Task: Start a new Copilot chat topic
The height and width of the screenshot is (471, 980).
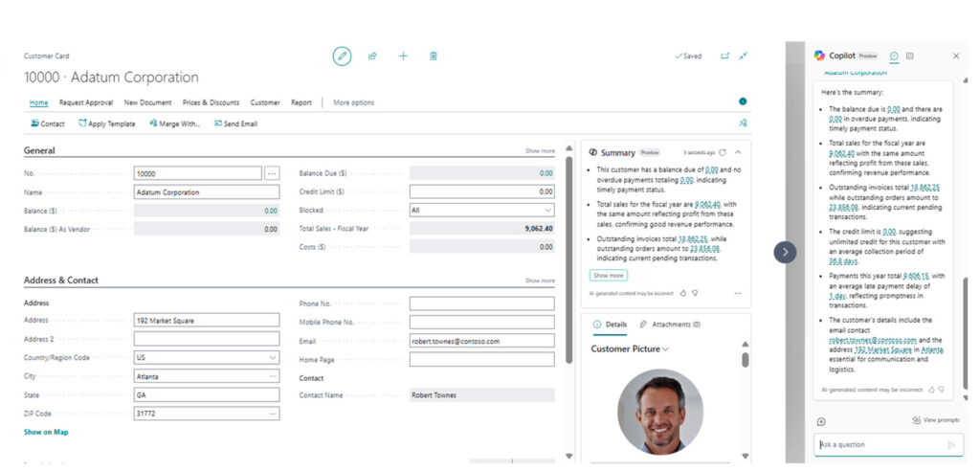Action: (x=821, y=421)
